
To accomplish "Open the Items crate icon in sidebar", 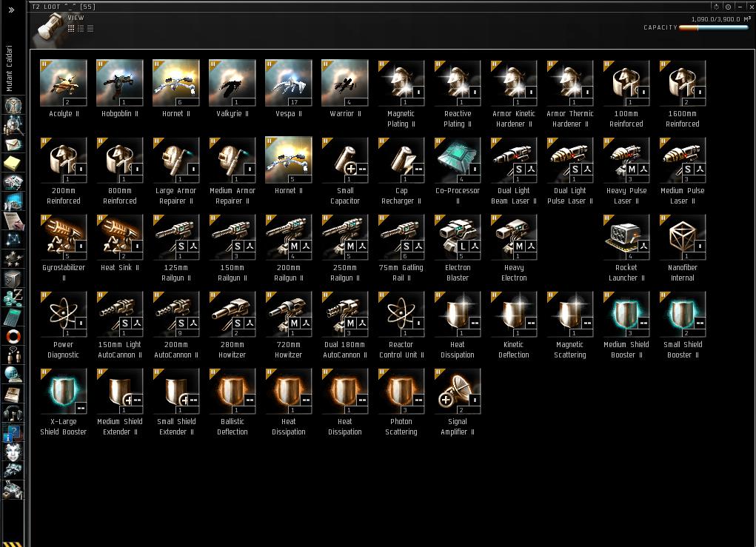I will (13, 490).
